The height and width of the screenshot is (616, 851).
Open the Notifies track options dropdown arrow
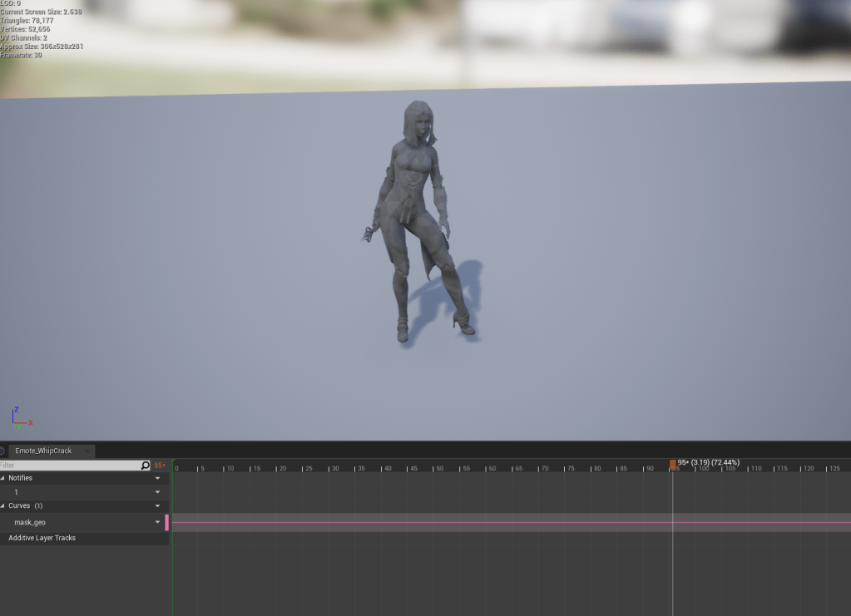tap(157, 479)
